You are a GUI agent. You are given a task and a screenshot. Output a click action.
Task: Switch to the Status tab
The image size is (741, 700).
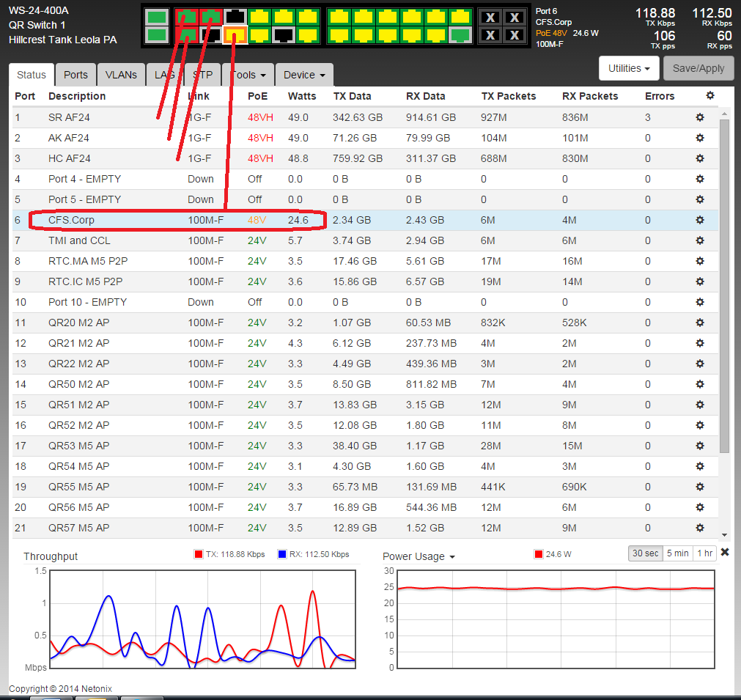[x=32, y=75]
